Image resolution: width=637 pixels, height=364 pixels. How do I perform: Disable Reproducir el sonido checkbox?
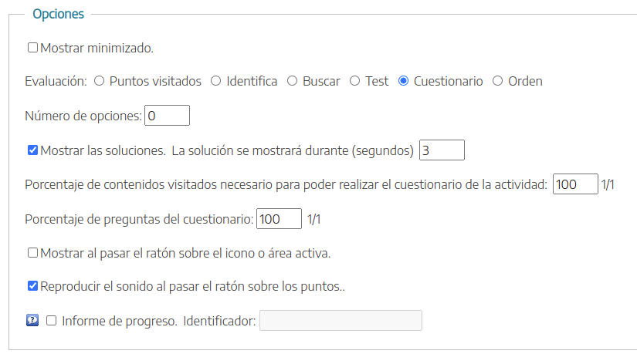tap(32, 286)
